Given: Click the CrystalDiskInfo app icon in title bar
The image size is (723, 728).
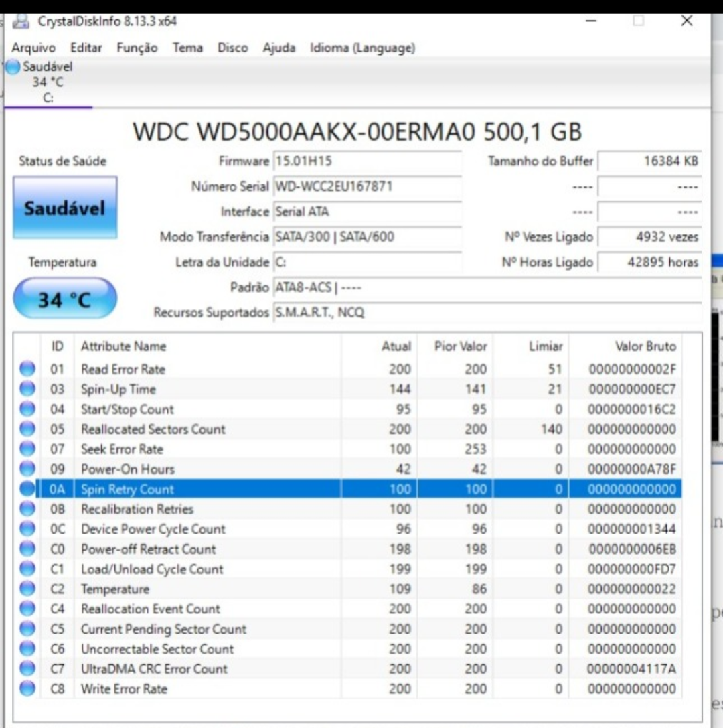Looking at the screenshot, I should click(x=21, y=21).
